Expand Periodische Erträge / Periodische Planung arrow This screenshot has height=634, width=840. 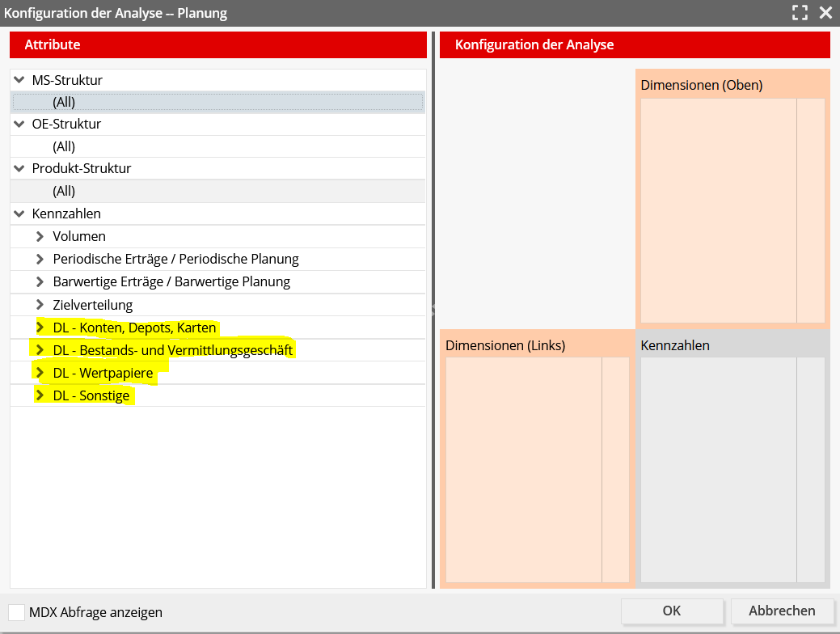40,260
